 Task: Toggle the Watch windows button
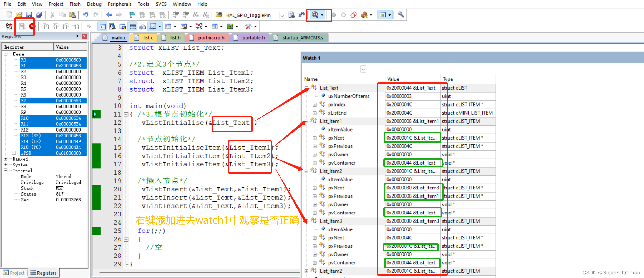tap(153, 27)
